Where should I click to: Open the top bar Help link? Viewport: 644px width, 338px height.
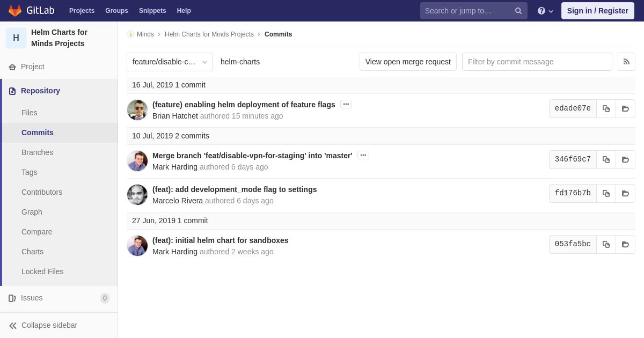pos(184,11)
